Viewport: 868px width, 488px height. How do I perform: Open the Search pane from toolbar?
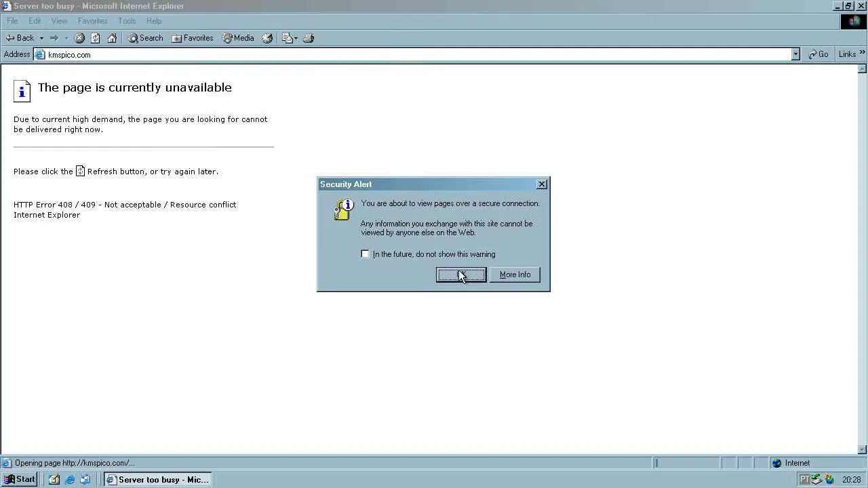point(145,38)
